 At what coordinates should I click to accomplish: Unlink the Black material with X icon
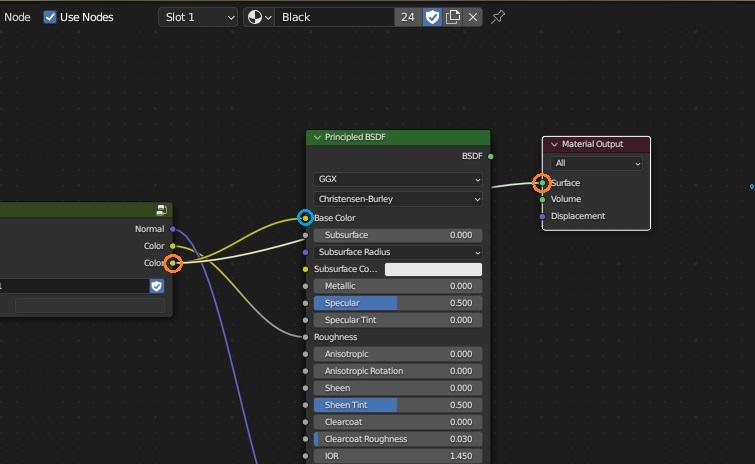click(473, 17)
